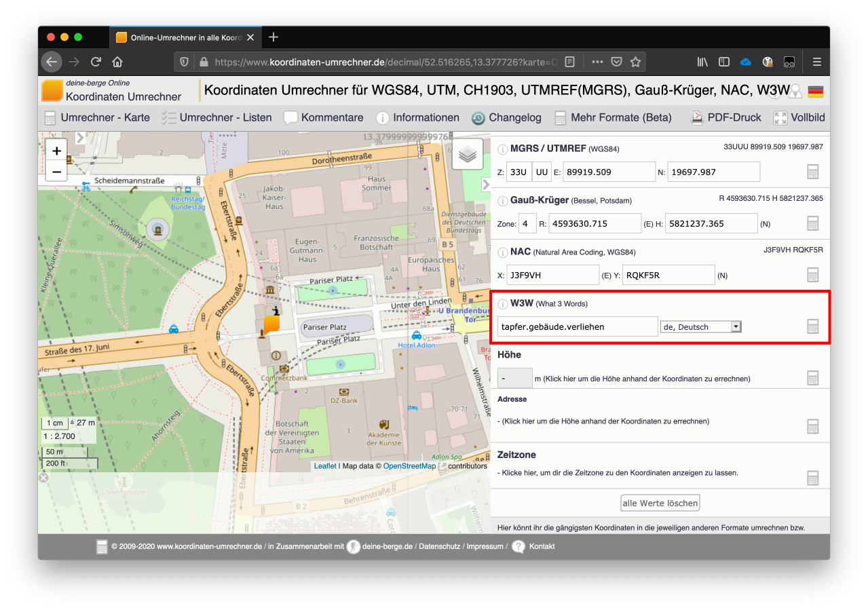Click the MGRS northing field 19697.987
This screenshot has height=610, width=868.
point(714,172)
